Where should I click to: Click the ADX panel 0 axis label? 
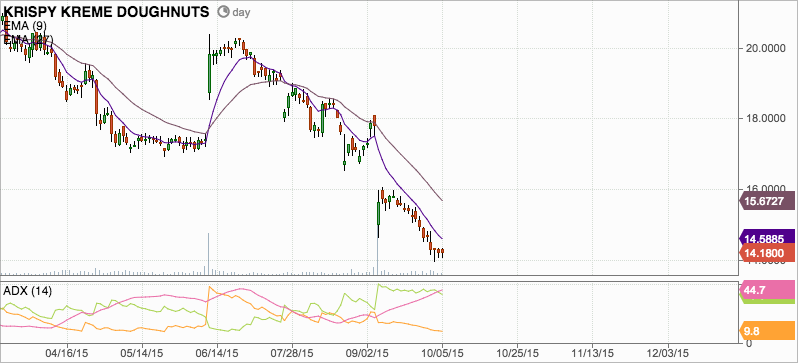749,343
